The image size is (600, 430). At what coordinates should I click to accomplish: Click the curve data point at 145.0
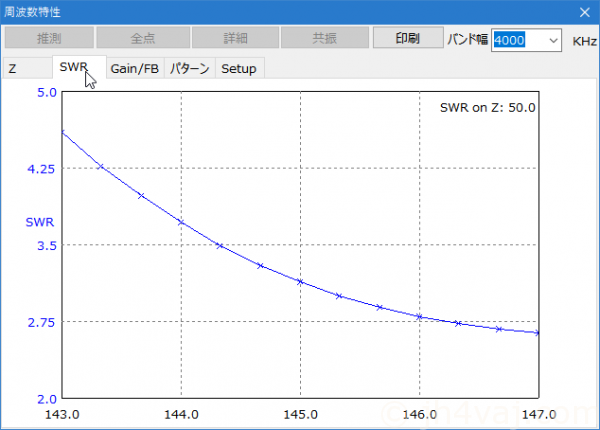300,282
